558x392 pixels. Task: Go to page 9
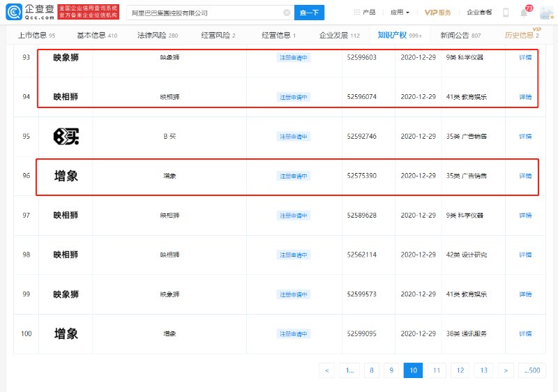point(391,370)
